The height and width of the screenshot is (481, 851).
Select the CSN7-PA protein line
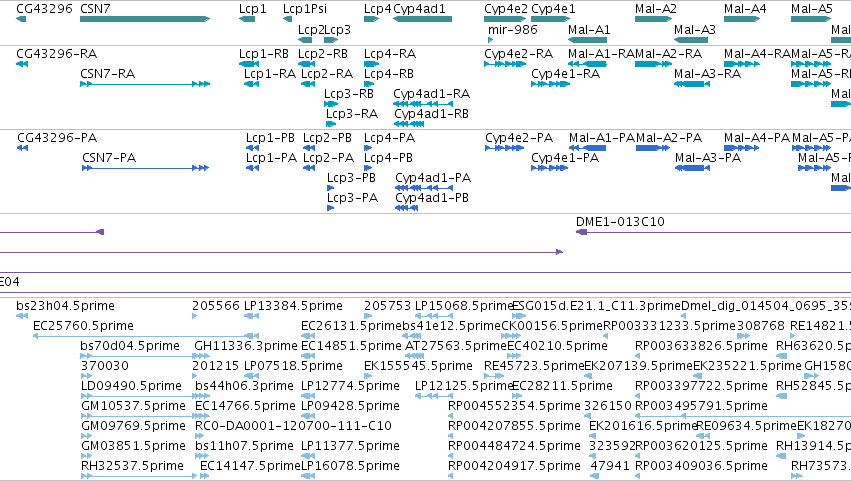145,168
